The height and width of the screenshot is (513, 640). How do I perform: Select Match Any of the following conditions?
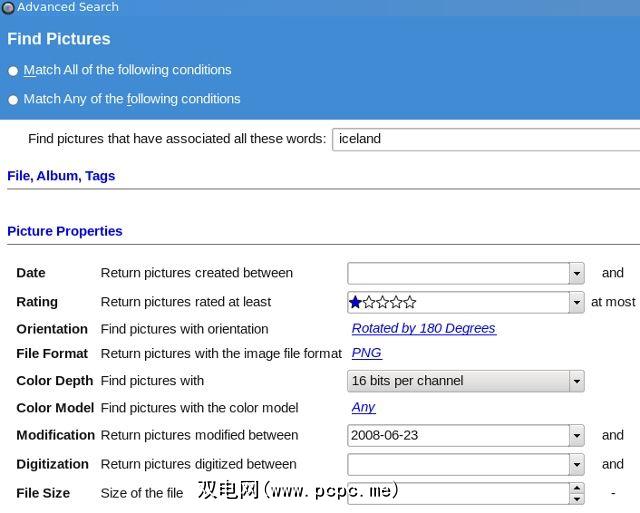(13, 100)
